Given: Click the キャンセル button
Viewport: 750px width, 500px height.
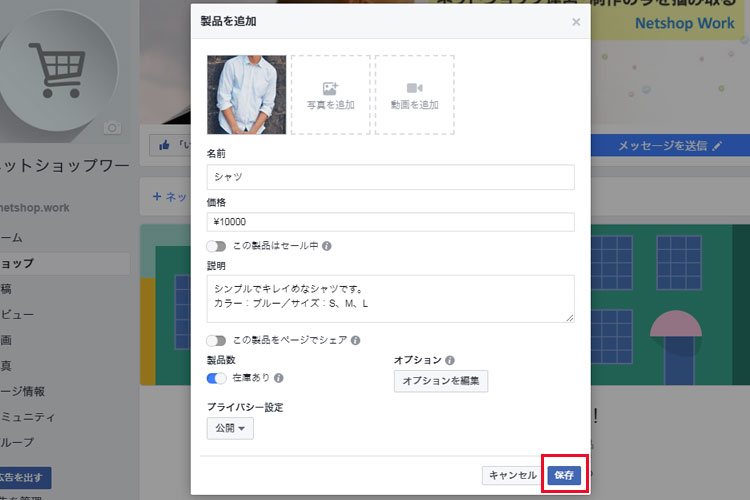Looking at the screenshot, I should [512, 475].
